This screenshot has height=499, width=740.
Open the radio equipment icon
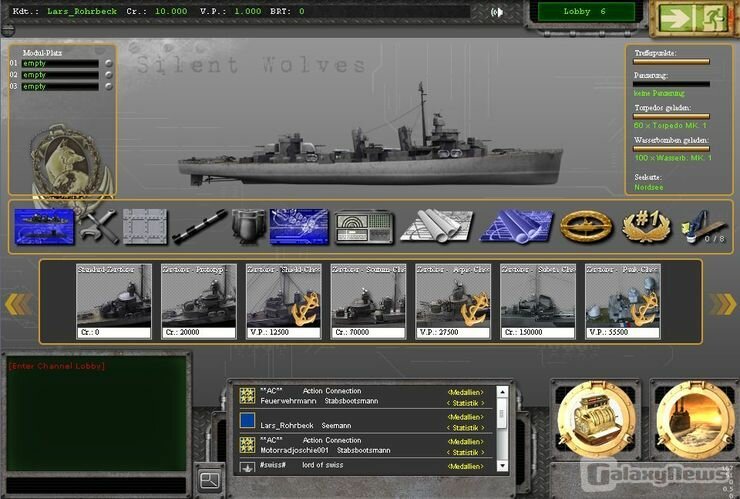click(x=362, y=226)
